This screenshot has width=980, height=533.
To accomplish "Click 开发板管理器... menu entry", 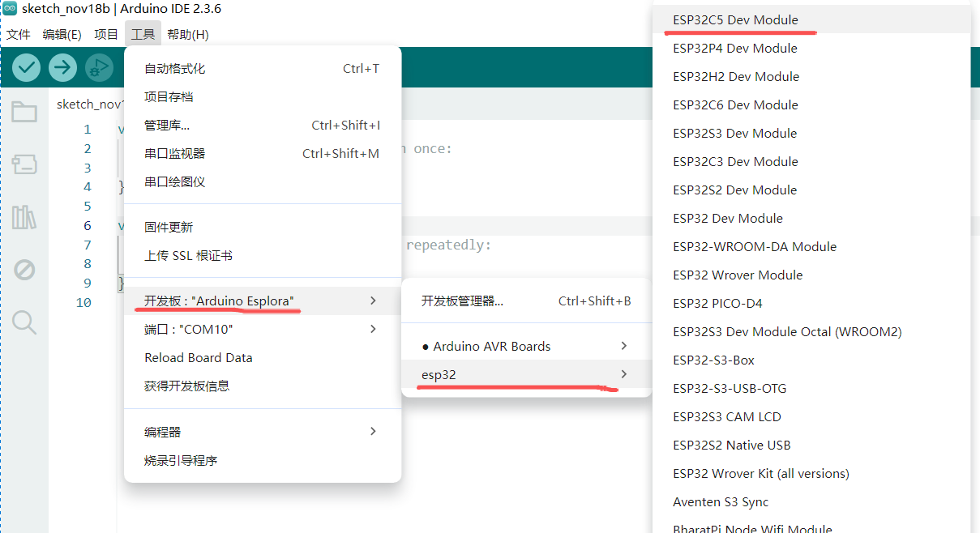I will click(x=462, y=301).
